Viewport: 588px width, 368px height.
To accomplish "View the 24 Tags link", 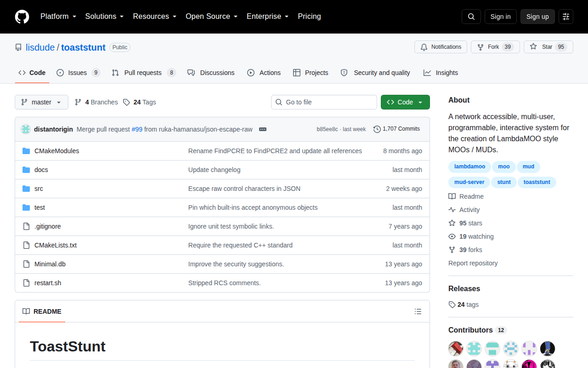I will coord(140,102).
